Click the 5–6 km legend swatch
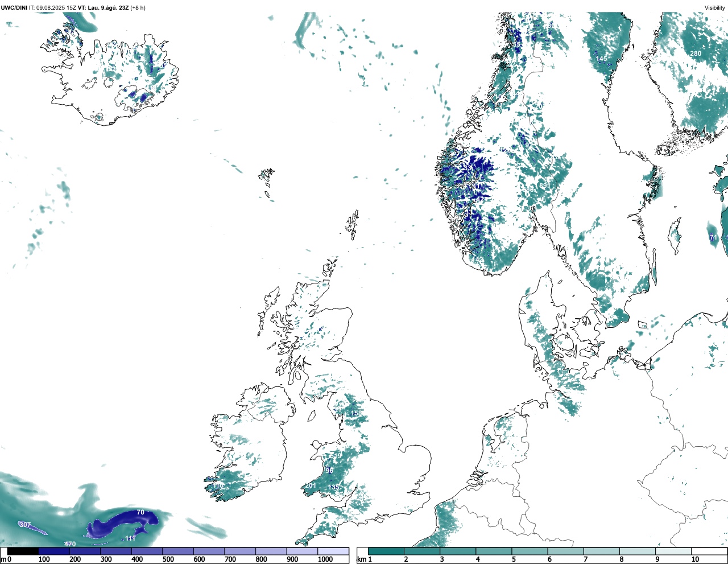This screenshot has height=564, width=728. 530,551
